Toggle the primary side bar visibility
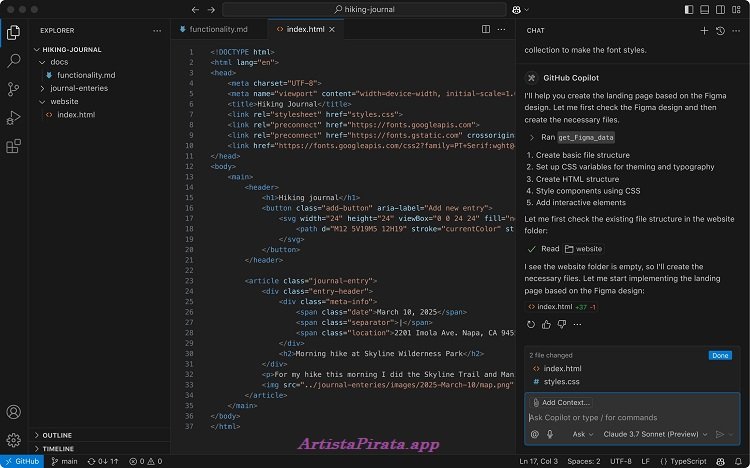Image resolution: width=750 pixels, height=468 pixels. (690, 9)
